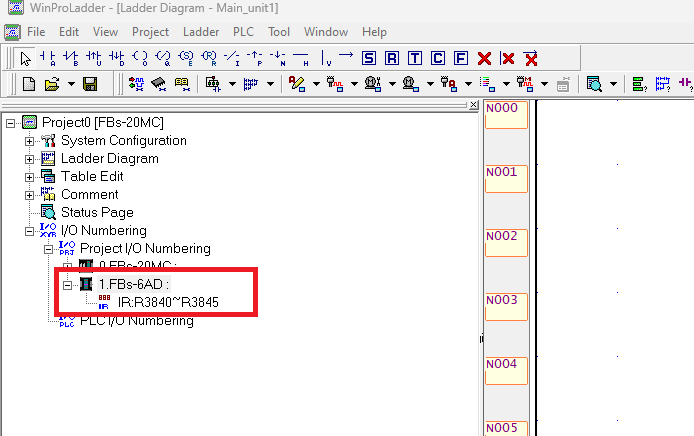Image resolution: width=694 pixels, height=436 pixels.
Task: Insert a Counter with the C icon
Action: (x=438, y=58)
